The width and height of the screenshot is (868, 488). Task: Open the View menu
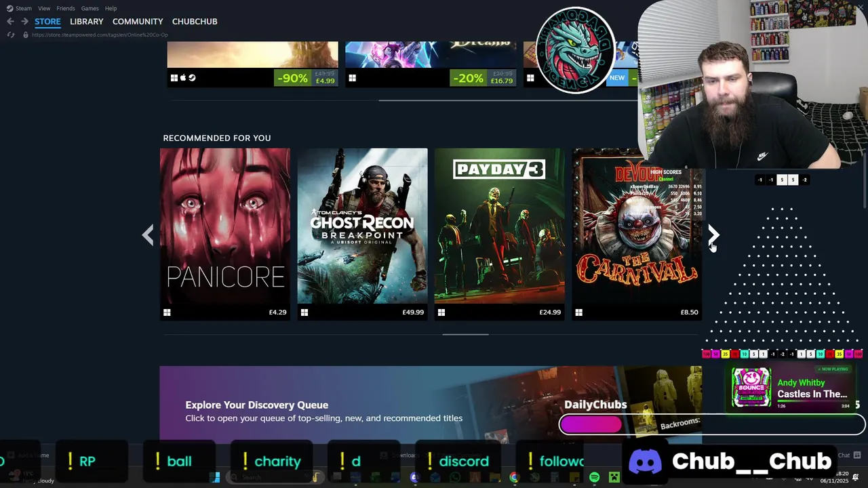pos(44,8)
